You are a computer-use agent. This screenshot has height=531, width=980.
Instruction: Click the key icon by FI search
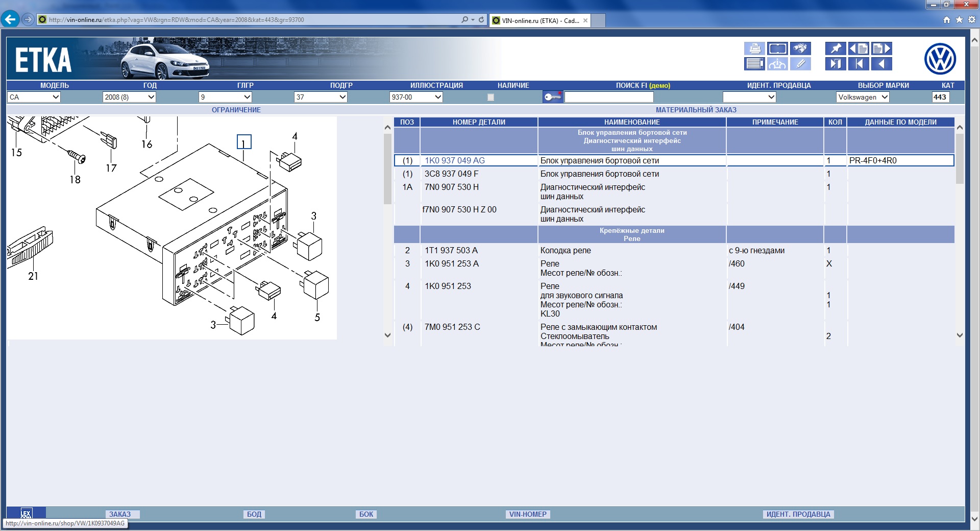click(553, 97)
